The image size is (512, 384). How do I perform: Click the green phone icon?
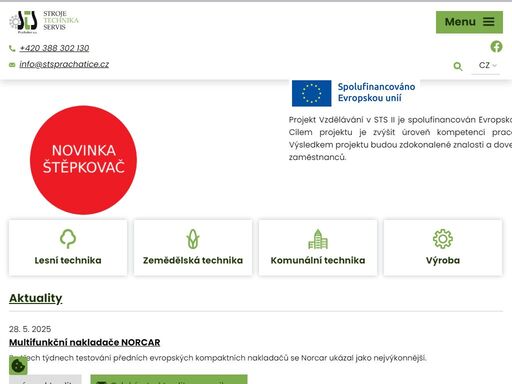(12, 49)
